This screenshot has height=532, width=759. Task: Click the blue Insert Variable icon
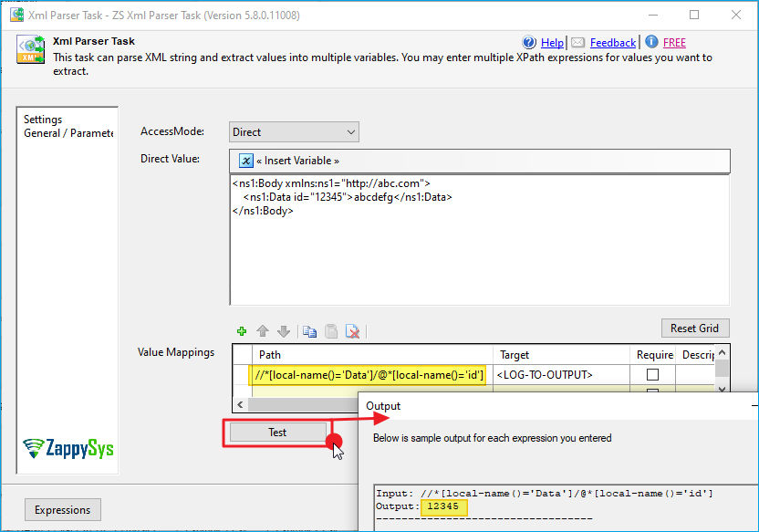click(x=246, y=161)
